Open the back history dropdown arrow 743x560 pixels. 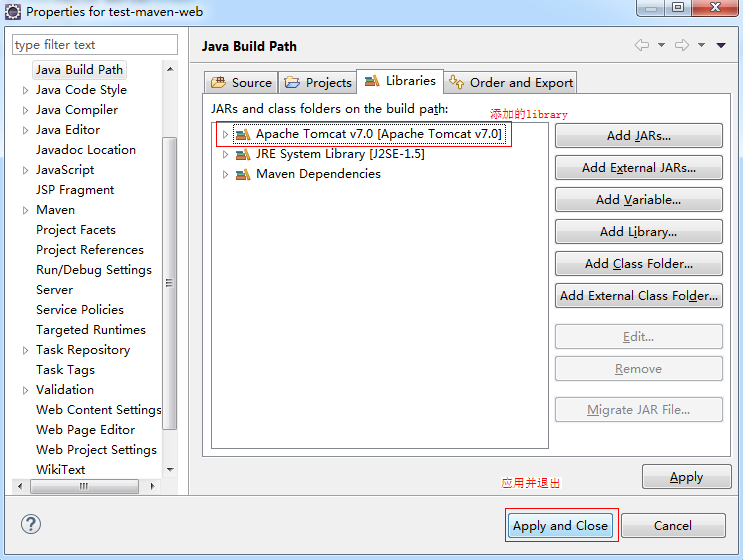coord(661,45)
